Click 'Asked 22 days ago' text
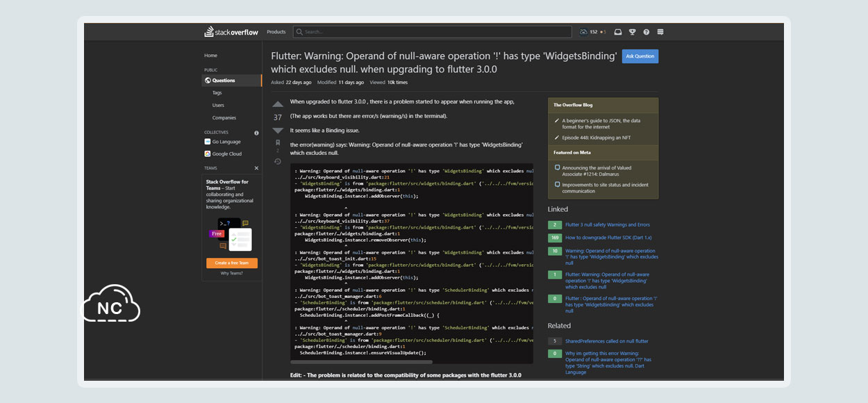 [291, 82]
